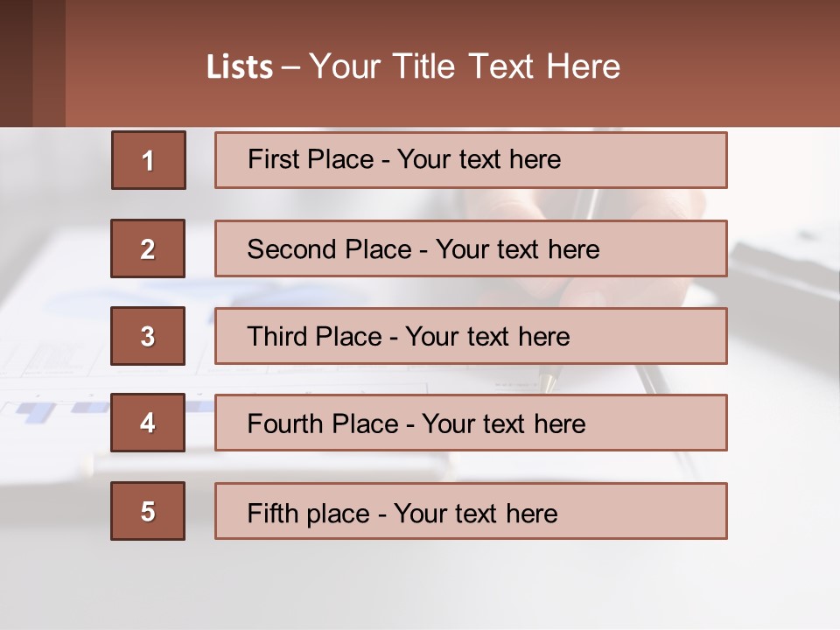Viewport: 840px width, 630px height.
Task: Click "First Place - Your text here" text
Action: [404, 159]
